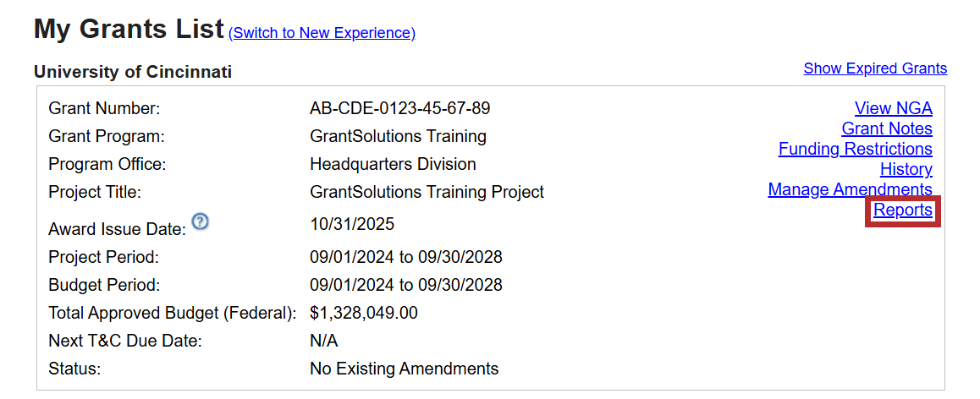The width and height of the screenshot is (980, 399).
Task: Click the University of Cincinnati heading
Action: pos(133,72)
